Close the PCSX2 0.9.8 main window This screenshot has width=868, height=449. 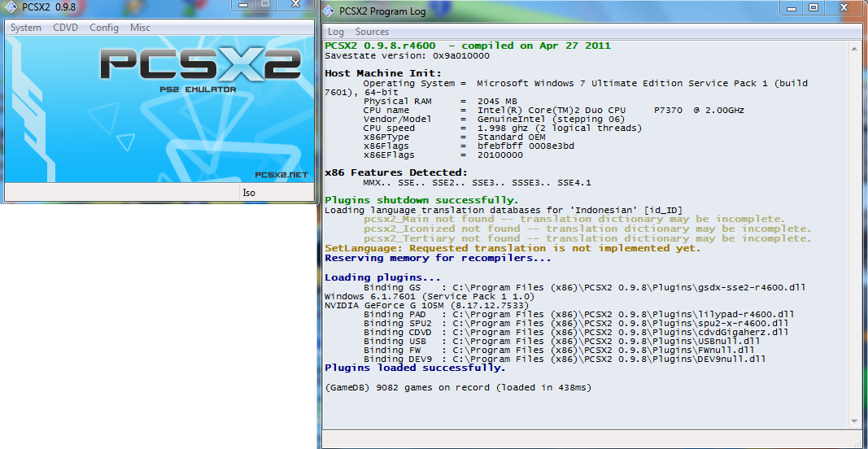pyautogui.click(x=295, y=4)
